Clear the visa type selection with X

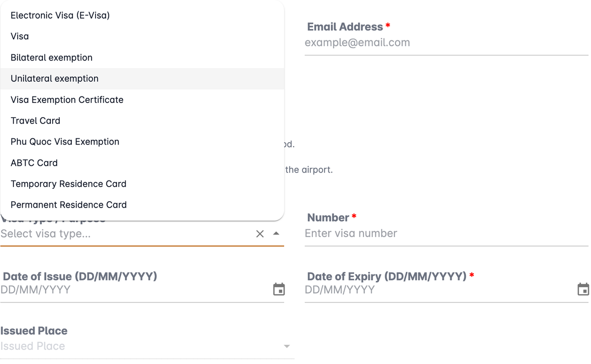[x=260, y=234]
